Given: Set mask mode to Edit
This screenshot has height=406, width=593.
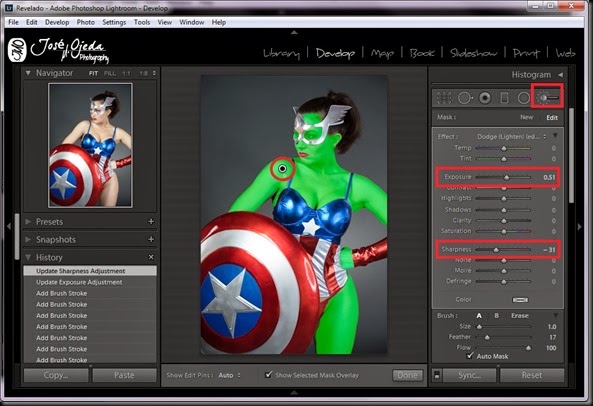Looking at the screenshot, I should coord(552,118).
